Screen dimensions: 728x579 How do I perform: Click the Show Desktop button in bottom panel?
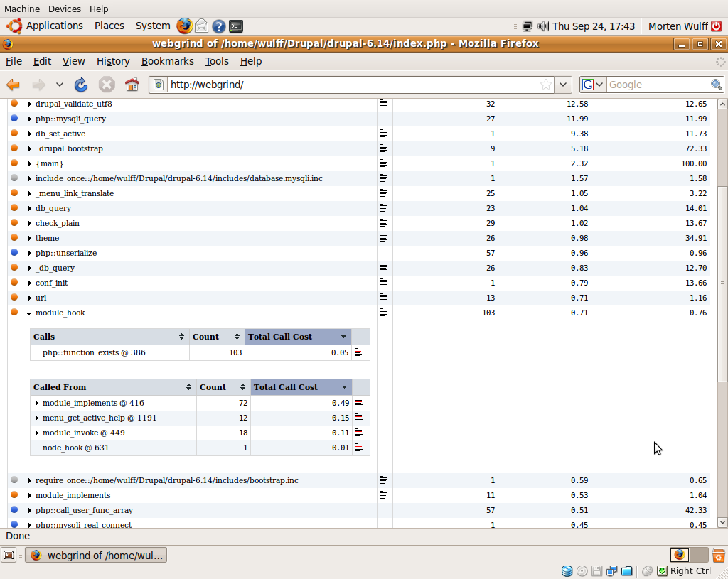[9, 555]
